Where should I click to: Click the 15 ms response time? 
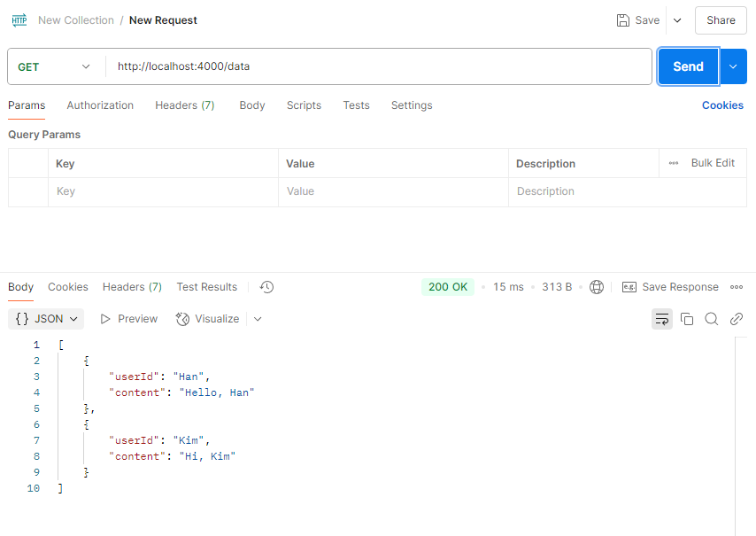508,287
